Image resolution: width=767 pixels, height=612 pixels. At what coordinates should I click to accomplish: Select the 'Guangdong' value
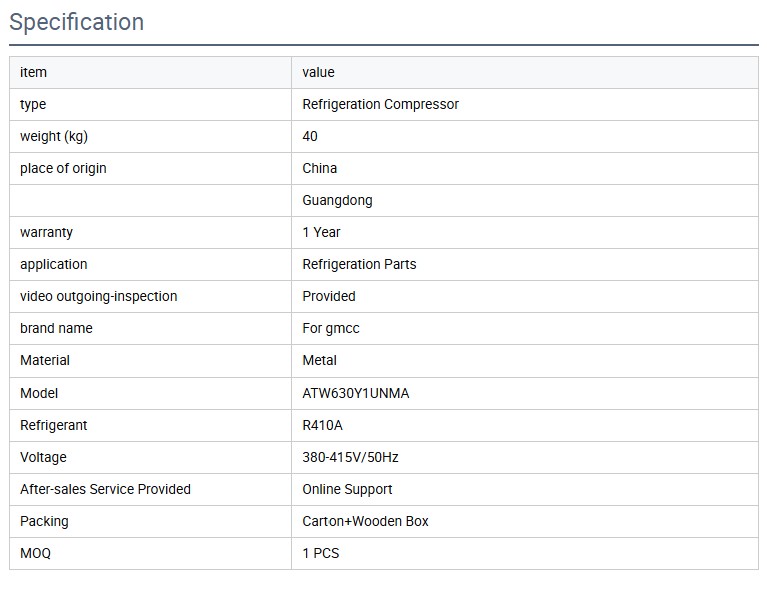pyautogui.click(x=338, y=201)
